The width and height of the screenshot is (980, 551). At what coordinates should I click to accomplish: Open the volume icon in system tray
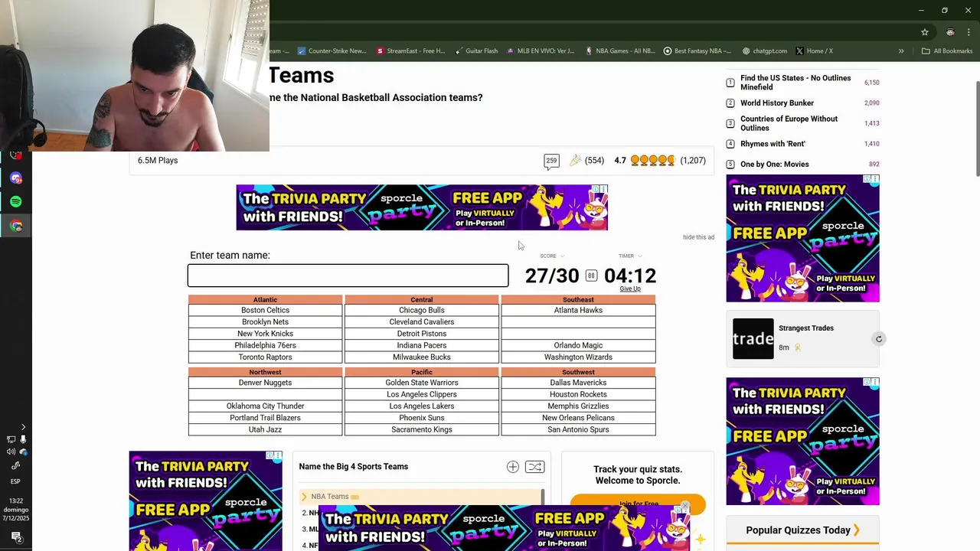[11, 452]
